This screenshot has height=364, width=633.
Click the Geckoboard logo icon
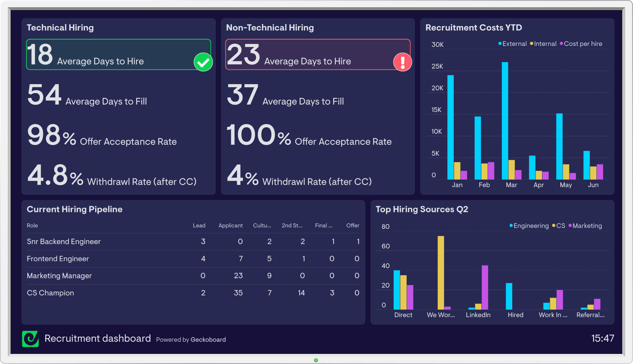pyautogui.click(x=31, y=339)
